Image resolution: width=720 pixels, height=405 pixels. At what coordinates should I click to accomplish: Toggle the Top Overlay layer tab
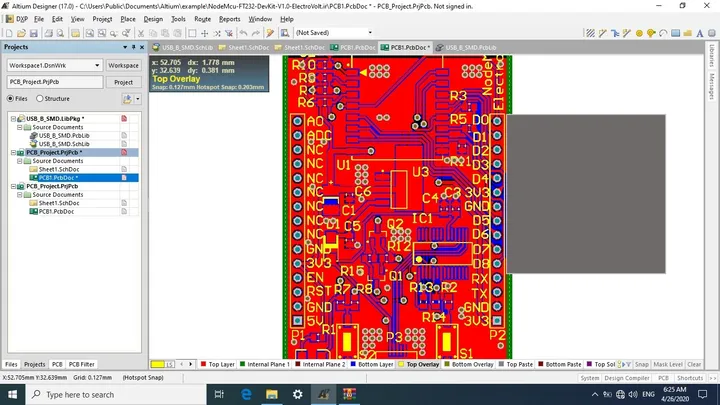coord(419,364)
